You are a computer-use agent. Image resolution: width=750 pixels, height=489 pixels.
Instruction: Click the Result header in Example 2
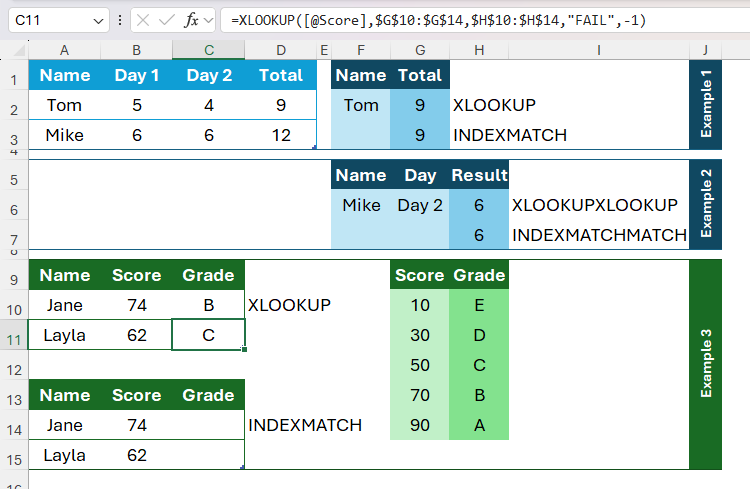click(x=479, y=175)
